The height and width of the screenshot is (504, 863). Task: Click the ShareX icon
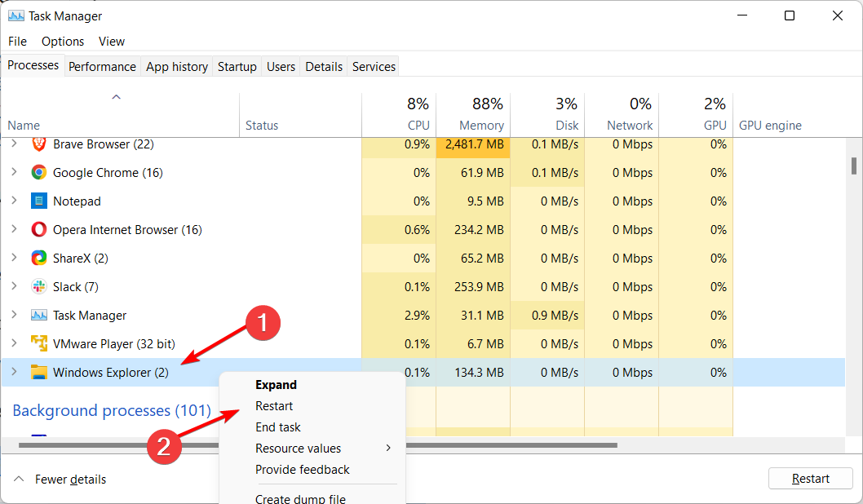[x=38, y=259]
